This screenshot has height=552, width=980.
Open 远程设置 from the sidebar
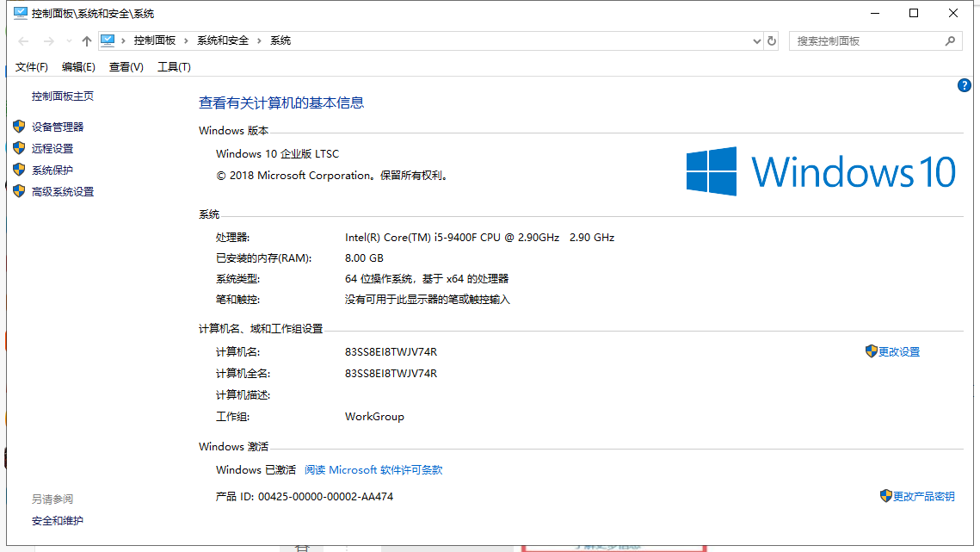[53, 148]
